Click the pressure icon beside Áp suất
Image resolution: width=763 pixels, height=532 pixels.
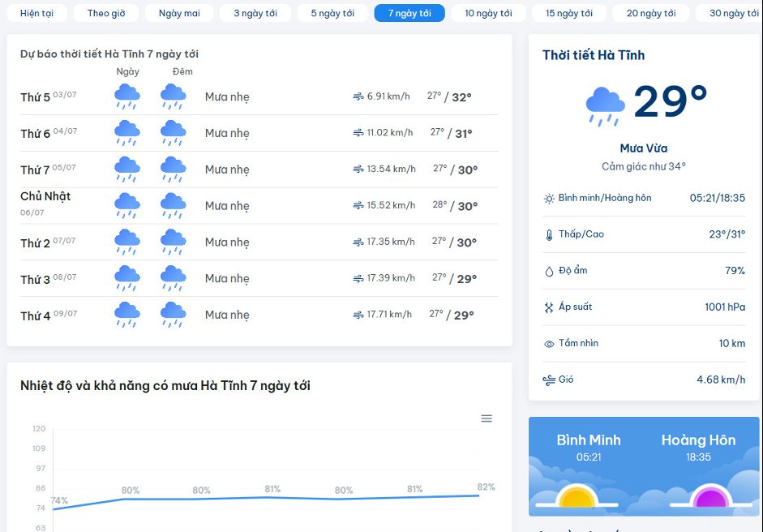[x=549, y=307]
